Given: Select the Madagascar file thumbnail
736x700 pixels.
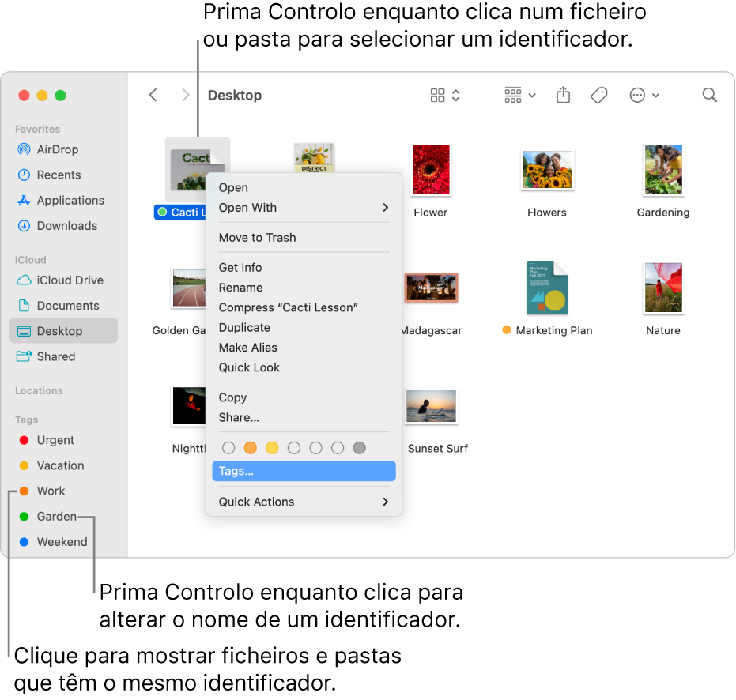Looking at the screenshot, I should coord(431,288).
